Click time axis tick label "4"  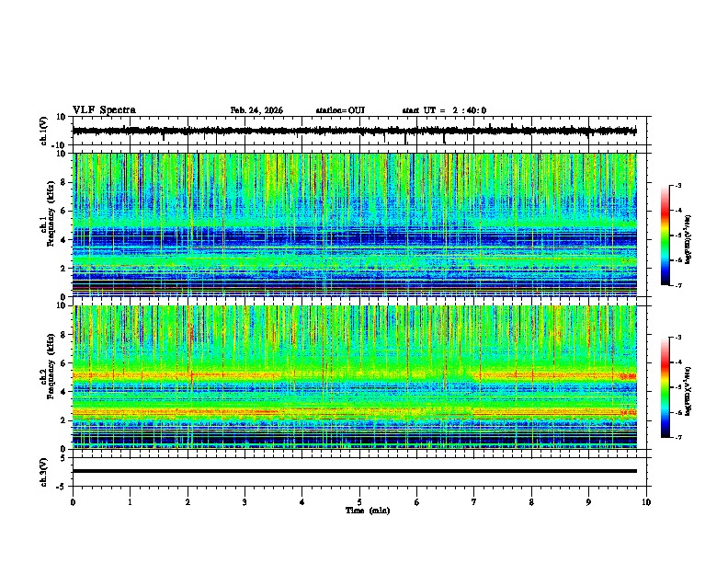point(302,502)
